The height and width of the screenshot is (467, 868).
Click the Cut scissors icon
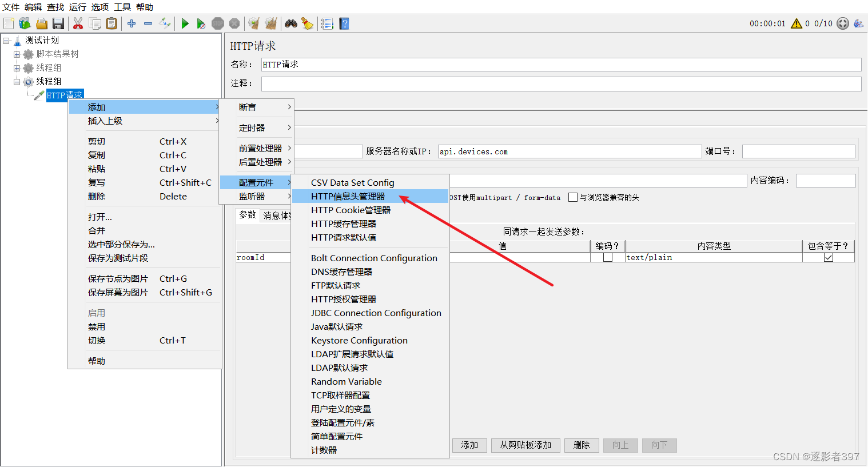tap(78, 23)
